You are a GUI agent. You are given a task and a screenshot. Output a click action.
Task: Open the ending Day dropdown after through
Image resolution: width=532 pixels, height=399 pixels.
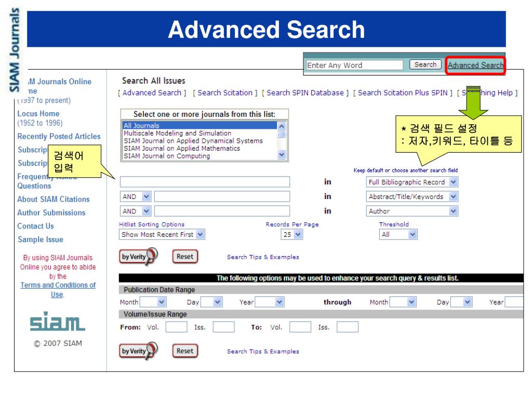click(x=461, y=302)
